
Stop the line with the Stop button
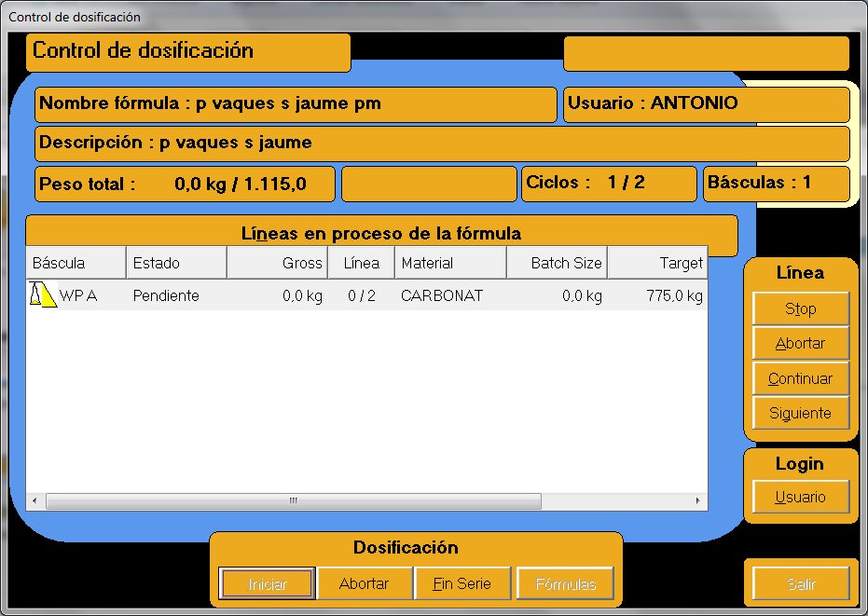[801, 308]
